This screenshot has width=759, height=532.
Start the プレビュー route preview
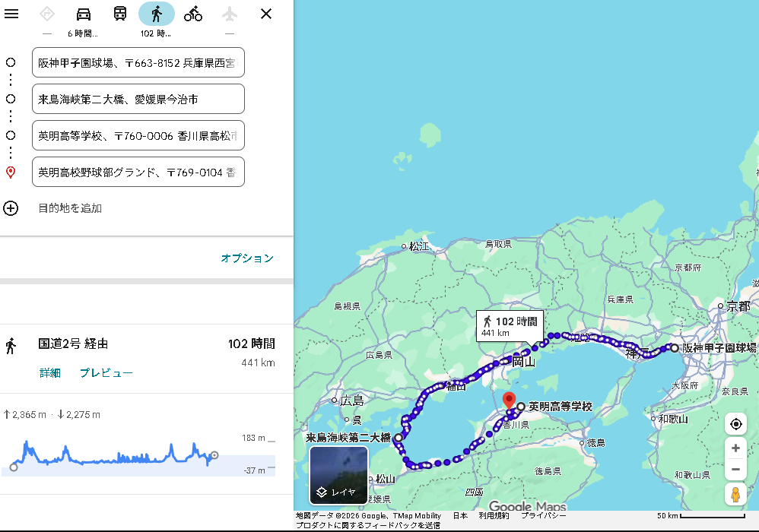pos(106,373)
